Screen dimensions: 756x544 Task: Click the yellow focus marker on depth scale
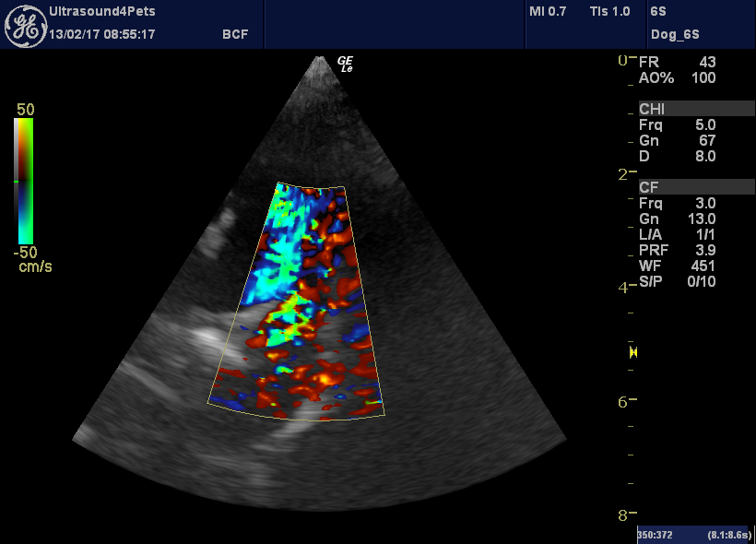coord(633,352)
